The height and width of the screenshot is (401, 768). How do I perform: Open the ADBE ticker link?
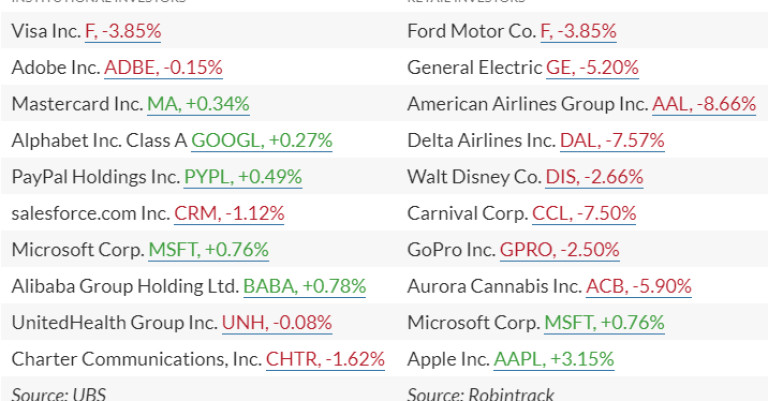click(163, 68)
